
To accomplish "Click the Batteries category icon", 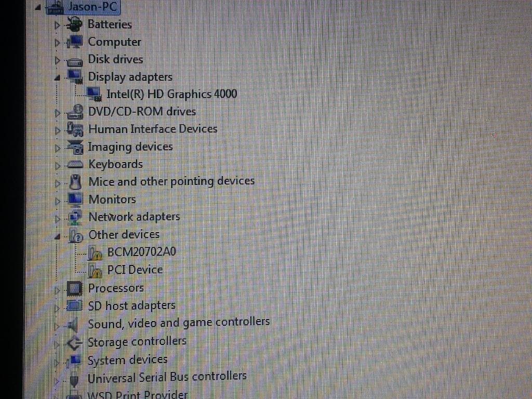I will coord(74,25).
